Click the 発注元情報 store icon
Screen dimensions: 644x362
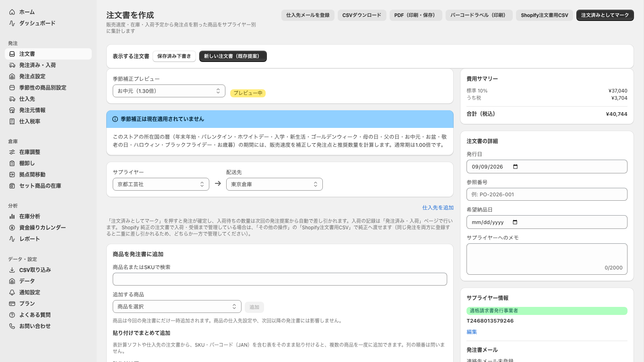[12, 110]
